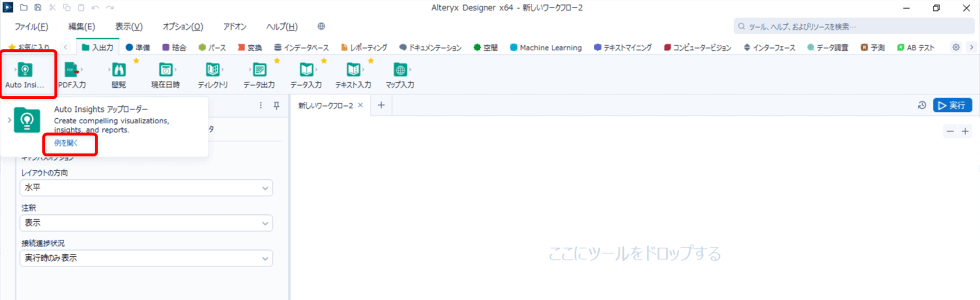Open tool palette settings gear
This screenshot has height=300, width=980.
(956, 48)
